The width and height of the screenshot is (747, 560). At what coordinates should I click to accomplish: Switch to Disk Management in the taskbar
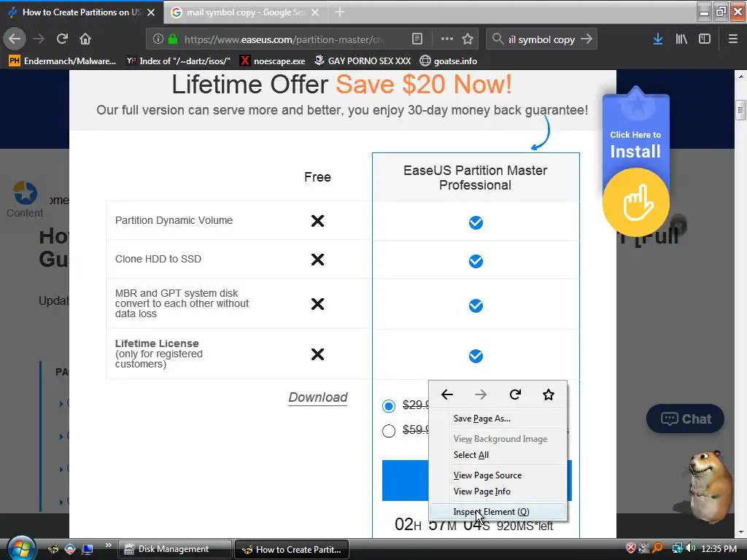(174, 549)
